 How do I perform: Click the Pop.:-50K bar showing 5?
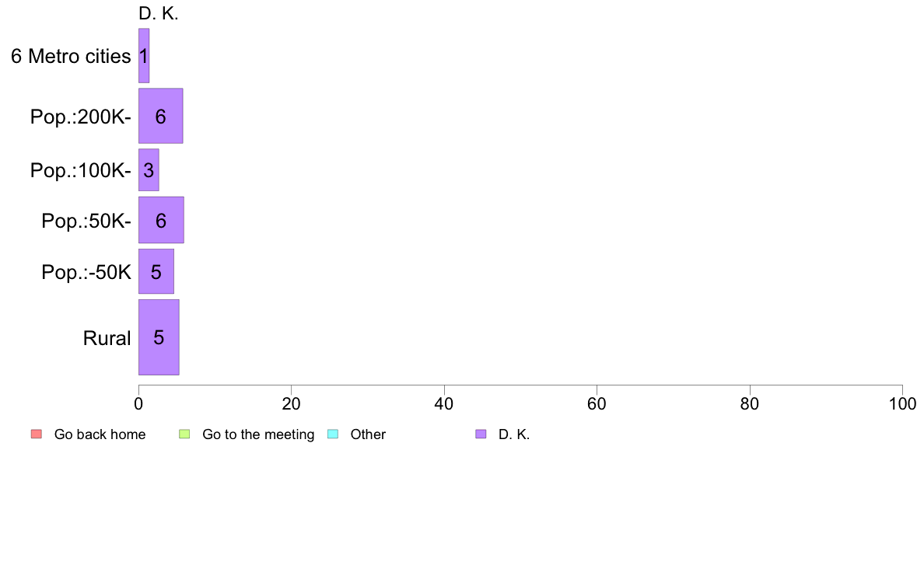tap(156, 271)
